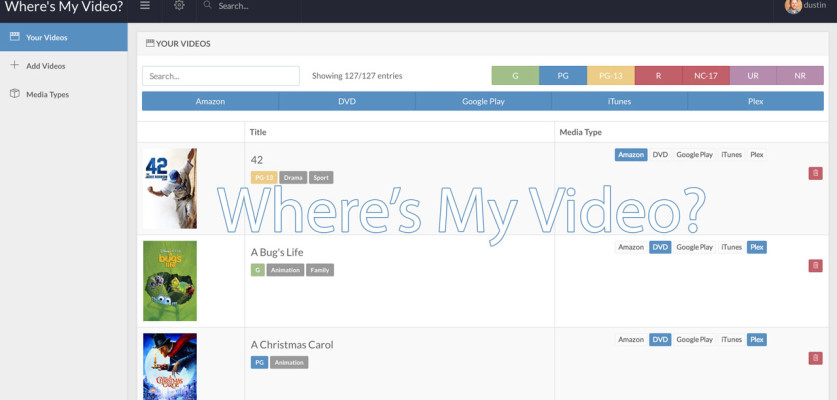This screenshot has width=837, height=400.
Task: Filter videos by Plex
Action: click(755, 101)
